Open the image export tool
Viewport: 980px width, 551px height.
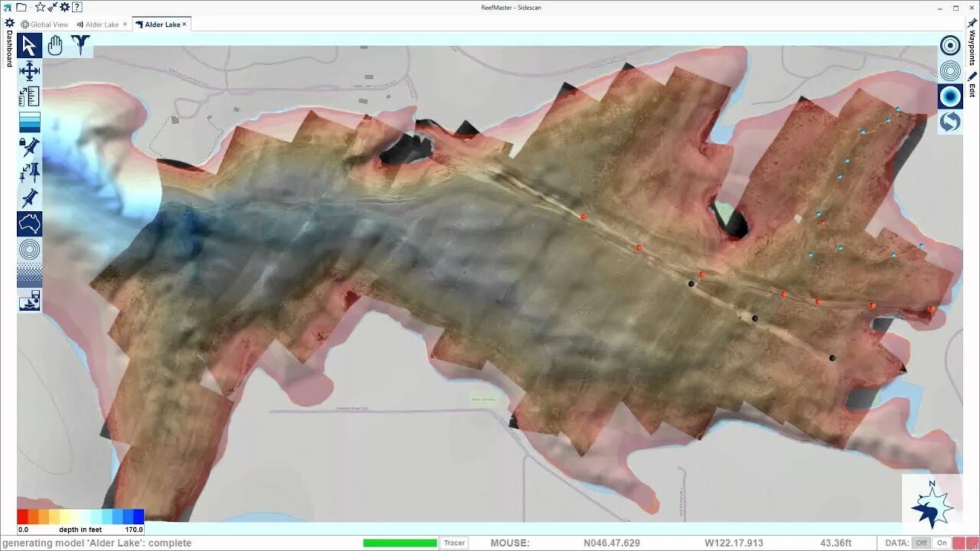(28, 300)
